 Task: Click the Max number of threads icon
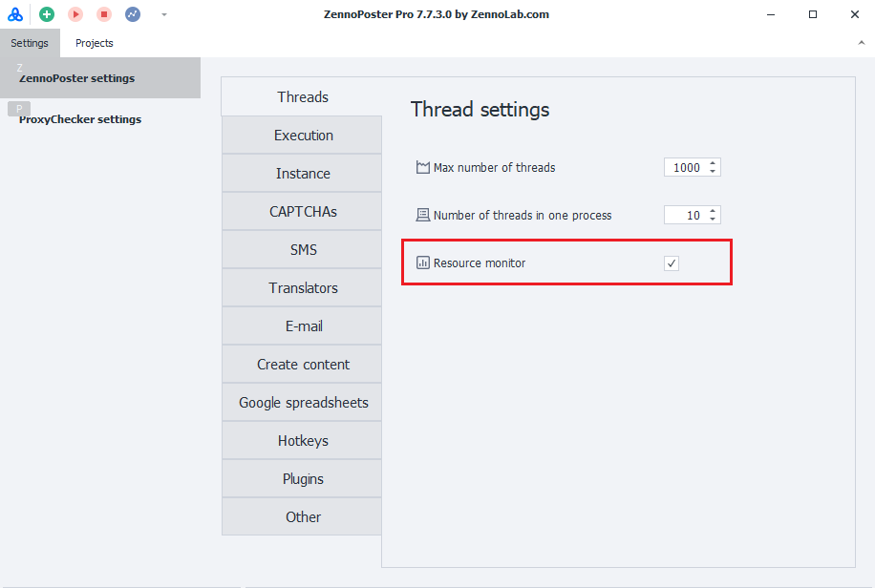(x=423, y=167)
